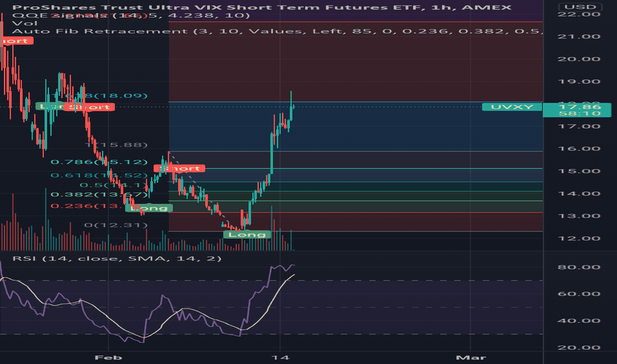Click the USD currency button
617x364 pixels.
click(581, 7)
